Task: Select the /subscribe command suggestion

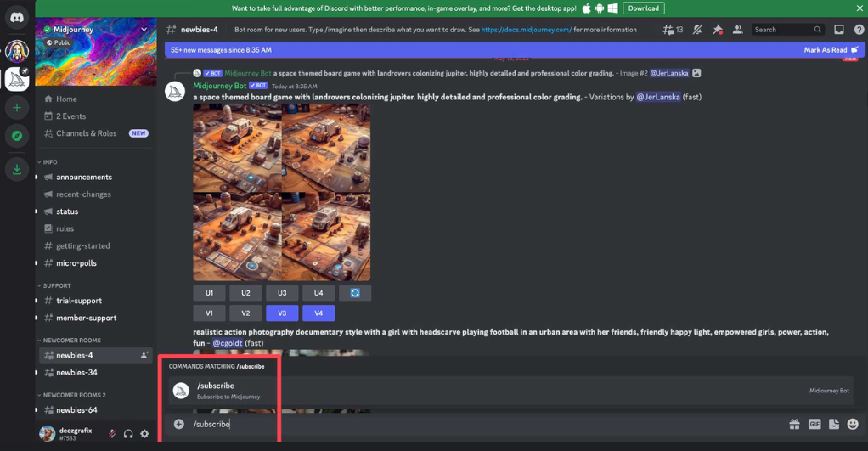Action: [511, 391]
